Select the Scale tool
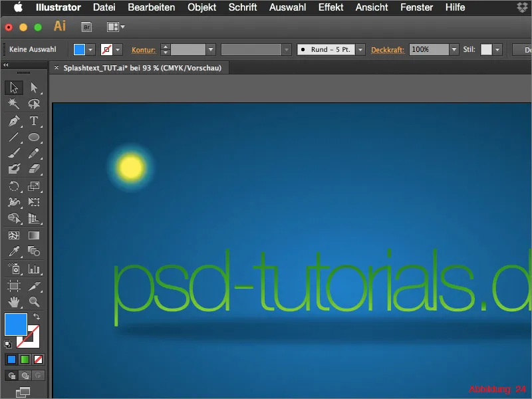Screen dimensions: 532x399 tap(34, 186)
